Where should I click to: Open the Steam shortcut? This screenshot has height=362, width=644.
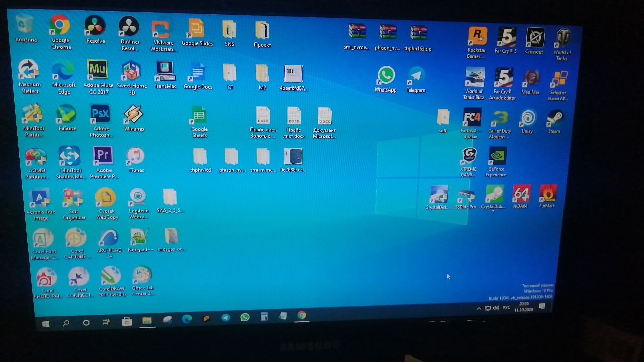[555, 122]
